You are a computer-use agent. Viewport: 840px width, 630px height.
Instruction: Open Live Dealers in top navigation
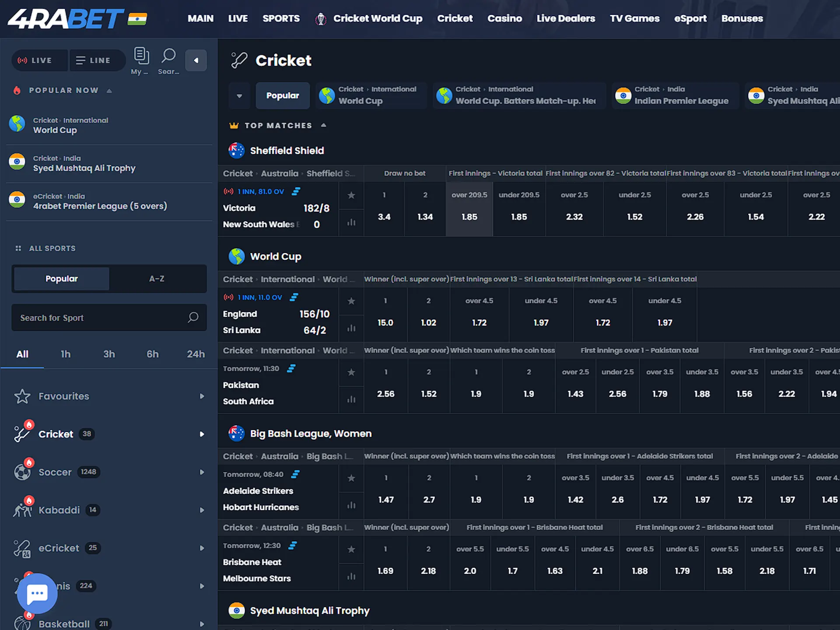click(566, 19)
